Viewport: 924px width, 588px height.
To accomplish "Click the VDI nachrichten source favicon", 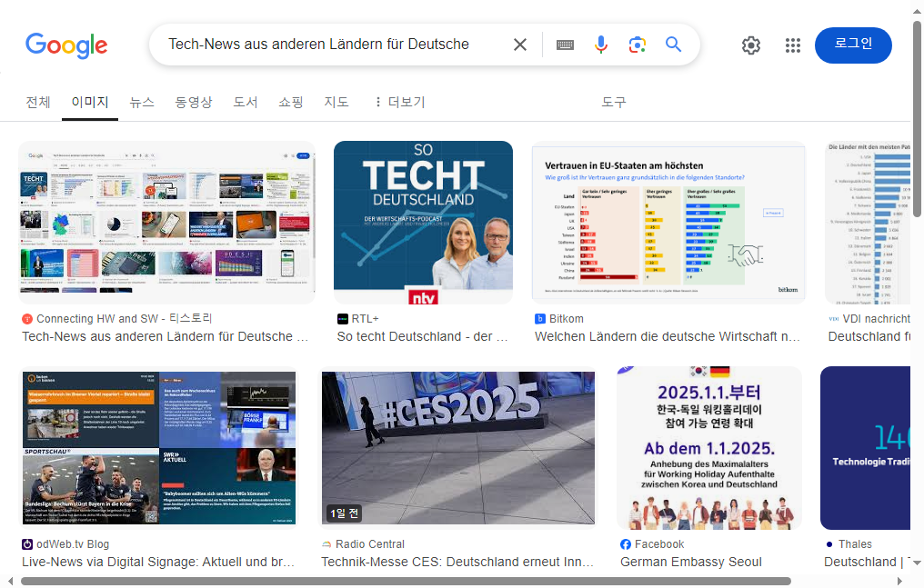I will click(x=833, y=319).
